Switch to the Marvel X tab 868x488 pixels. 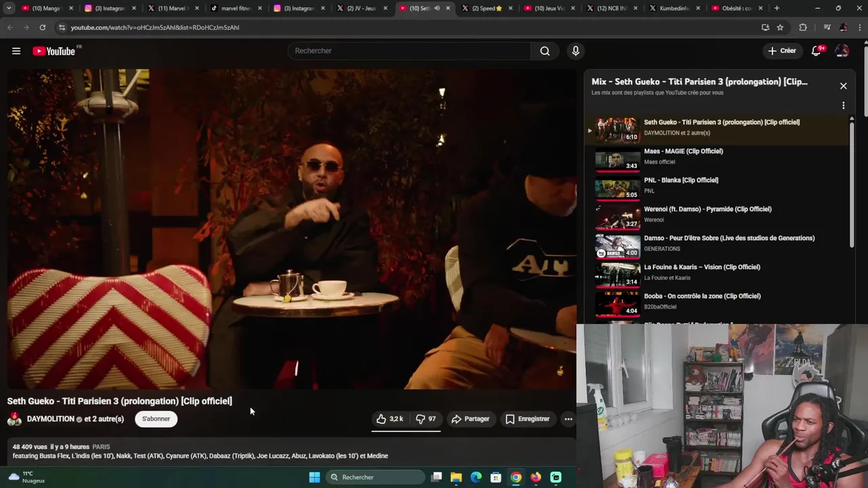click(172, 8)
